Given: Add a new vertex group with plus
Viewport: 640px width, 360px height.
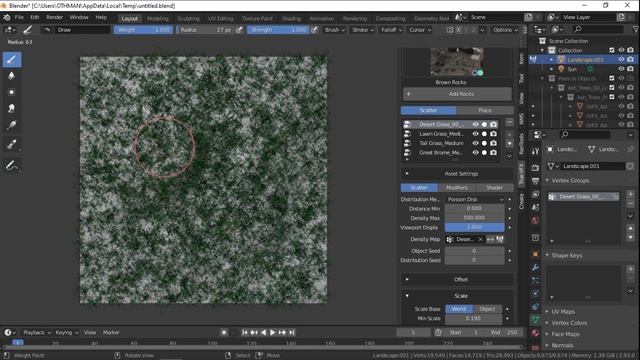Looking at the screenshot, I should tap(630, 194).
